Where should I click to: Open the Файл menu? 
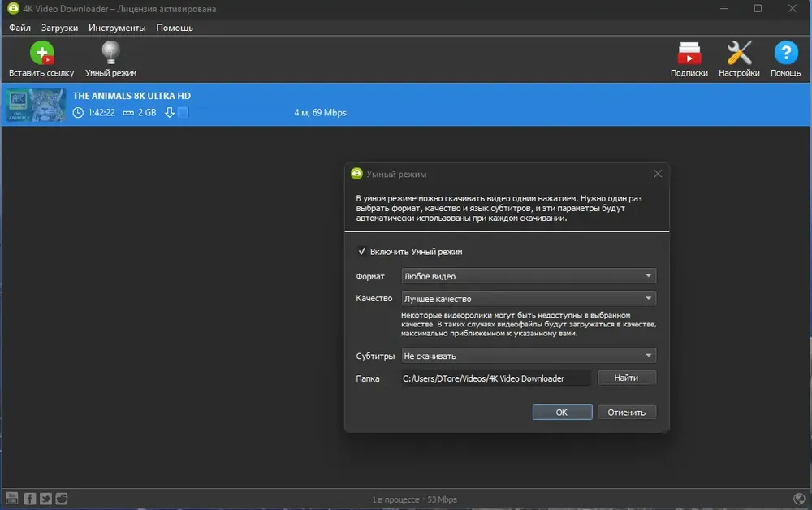click(19, 28)
